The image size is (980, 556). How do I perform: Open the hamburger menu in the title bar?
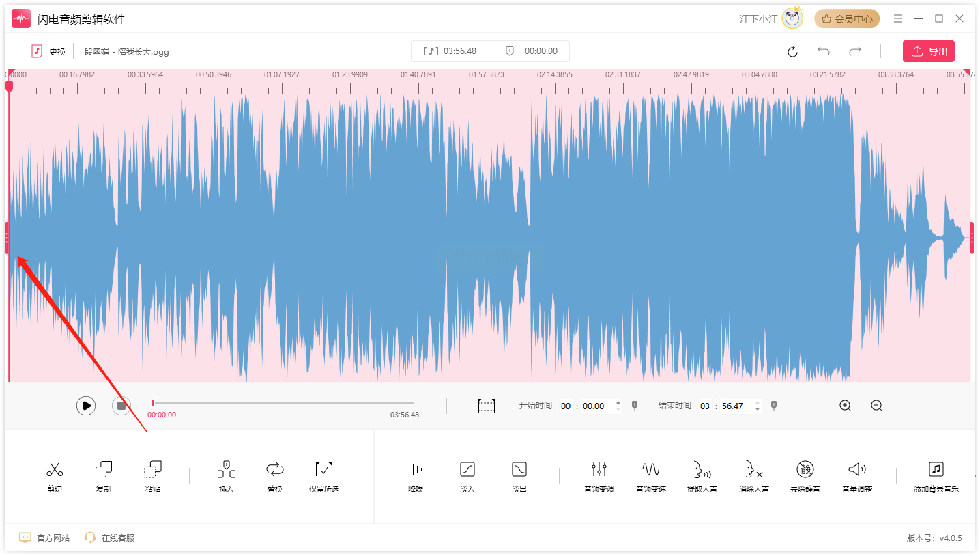(898, 18)
